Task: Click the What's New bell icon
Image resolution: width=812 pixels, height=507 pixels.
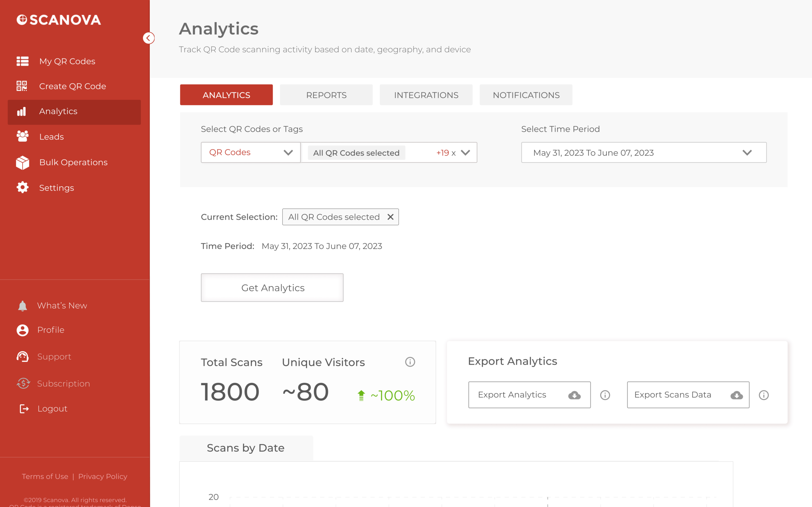Action: pos(23,305)
